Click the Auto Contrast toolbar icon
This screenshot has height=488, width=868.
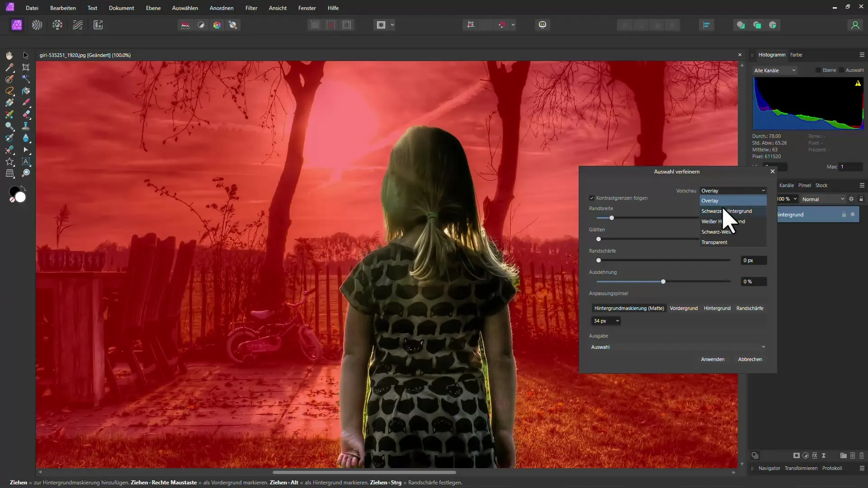201,25
